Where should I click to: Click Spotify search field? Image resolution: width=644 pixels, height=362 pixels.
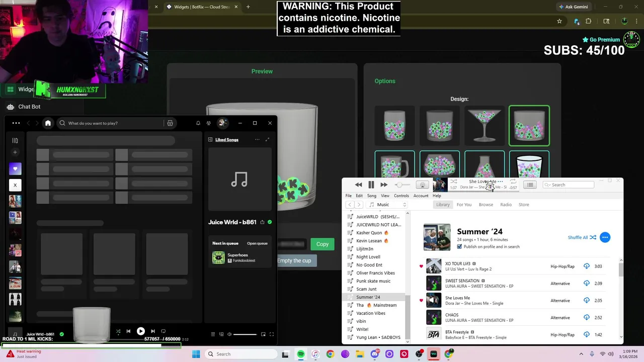point(115,123)
